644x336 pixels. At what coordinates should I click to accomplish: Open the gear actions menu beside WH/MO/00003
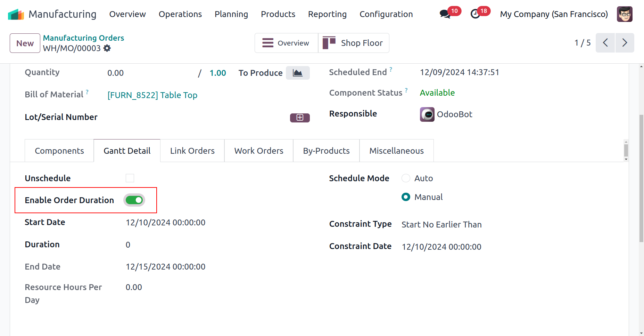pyautogui.click(x=107, y=48)
